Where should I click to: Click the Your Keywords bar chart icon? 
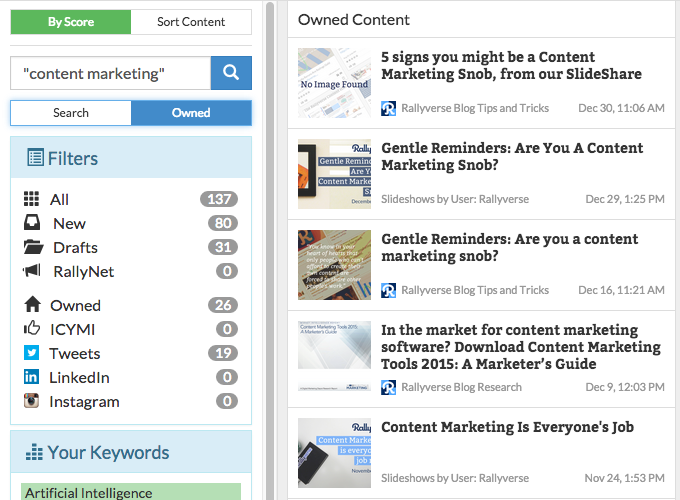[34, 452]
